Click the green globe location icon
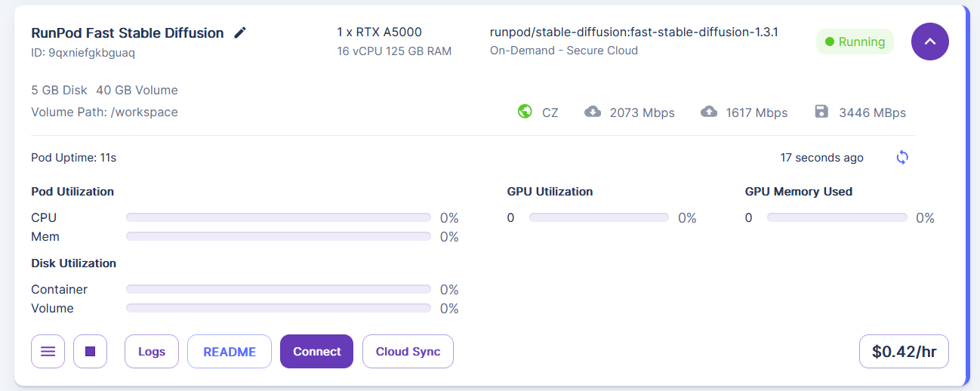Screen dimensions: 980x391 click(525, 112)
